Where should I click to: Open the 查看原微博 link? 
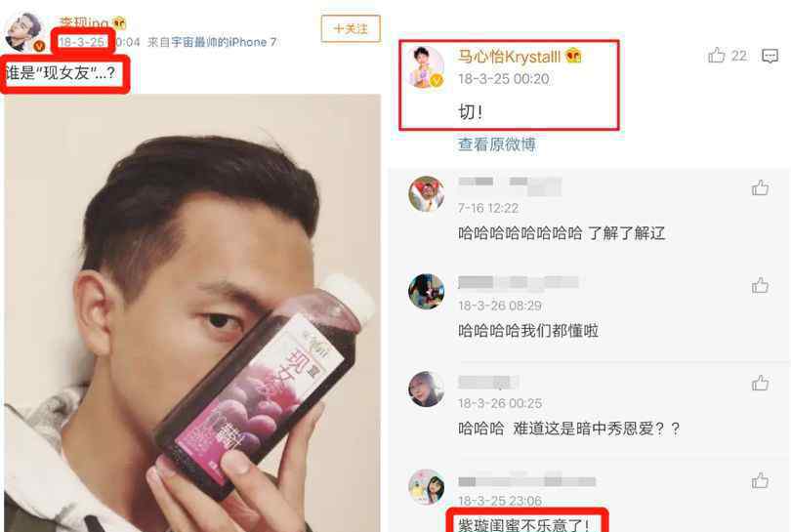pos(496,144)
